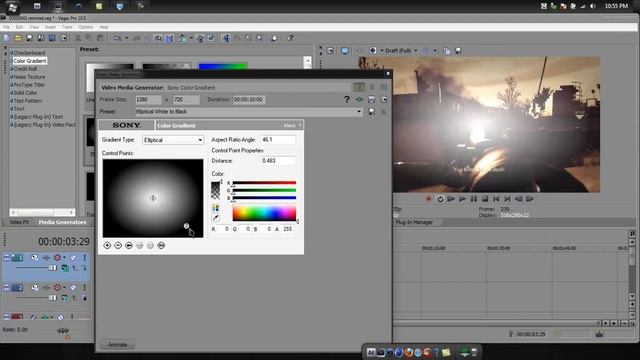Mute track 2 with its circle icon
This screenshot has width=640, height=360.
[73, 288]
